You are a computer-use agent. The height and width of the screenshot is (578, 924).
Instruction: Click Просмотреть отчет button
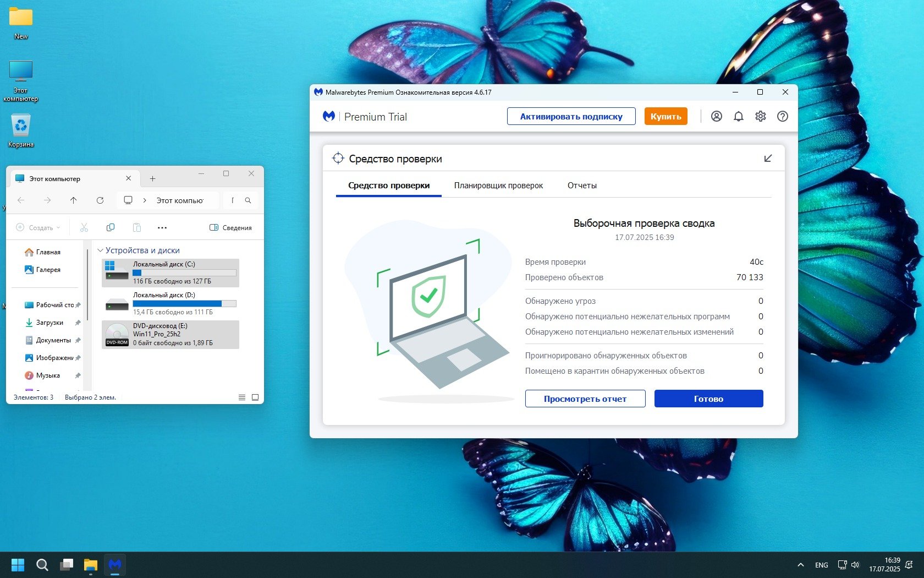[585, 399]
